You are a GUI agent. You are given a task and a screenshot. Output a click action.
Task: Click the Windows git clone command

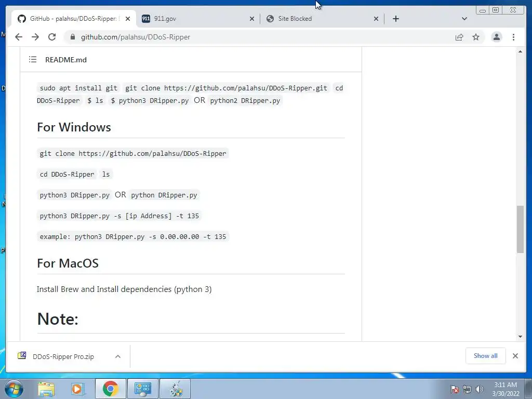132,153
